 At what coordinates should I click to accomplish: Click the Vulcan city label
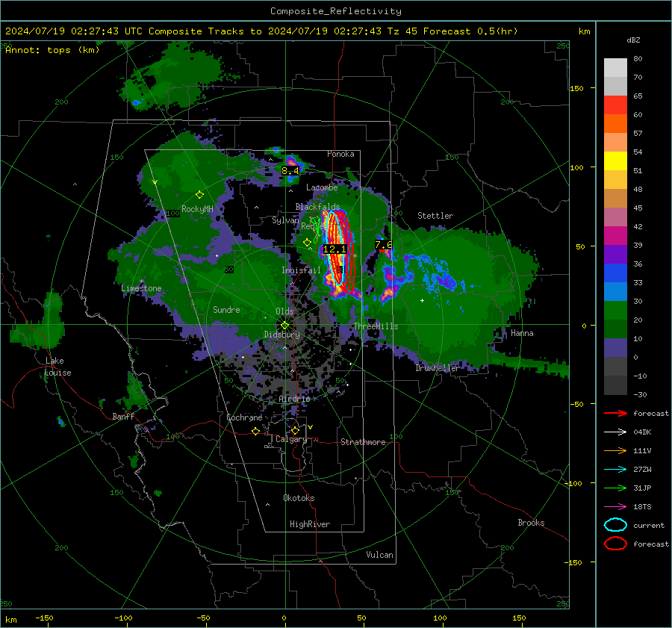[380, 555]
